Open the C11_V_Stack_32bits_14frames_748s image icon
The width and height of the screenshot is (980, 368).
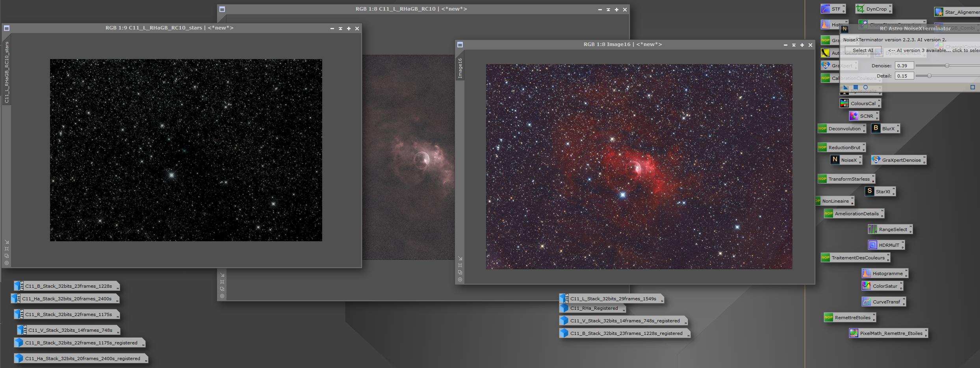pyautogui.click(x=68, y=330)
